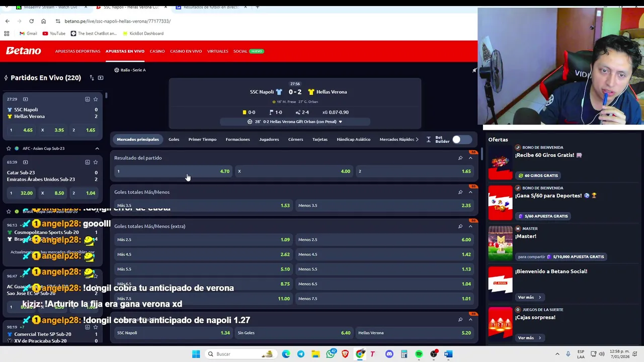Go to Virtuales section
Screen dimensions: 644x362
click(217, 51)
